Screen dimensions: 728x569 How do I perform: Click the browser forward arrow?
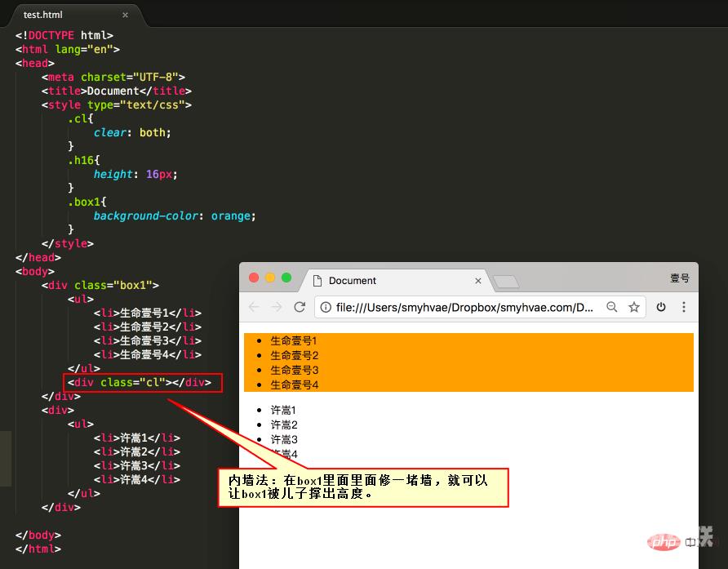pyautogui.click(x=277, y=307)
